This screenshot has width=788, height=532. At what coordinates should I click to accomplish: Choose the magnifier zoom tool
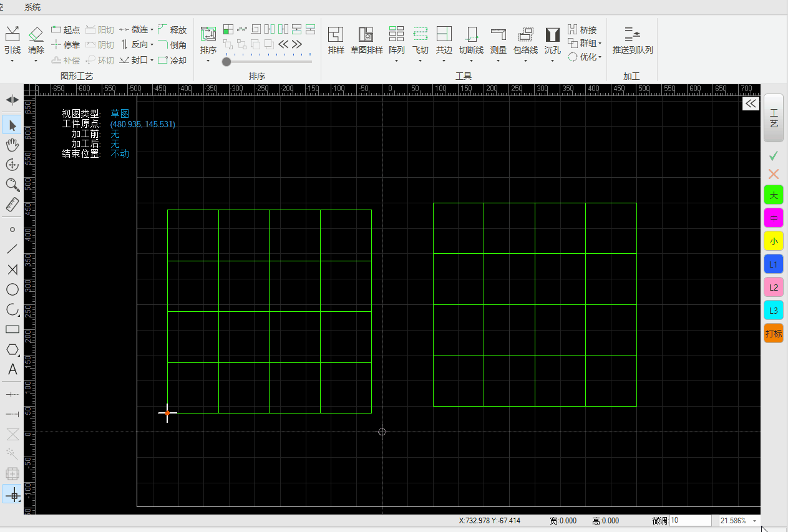12,184
